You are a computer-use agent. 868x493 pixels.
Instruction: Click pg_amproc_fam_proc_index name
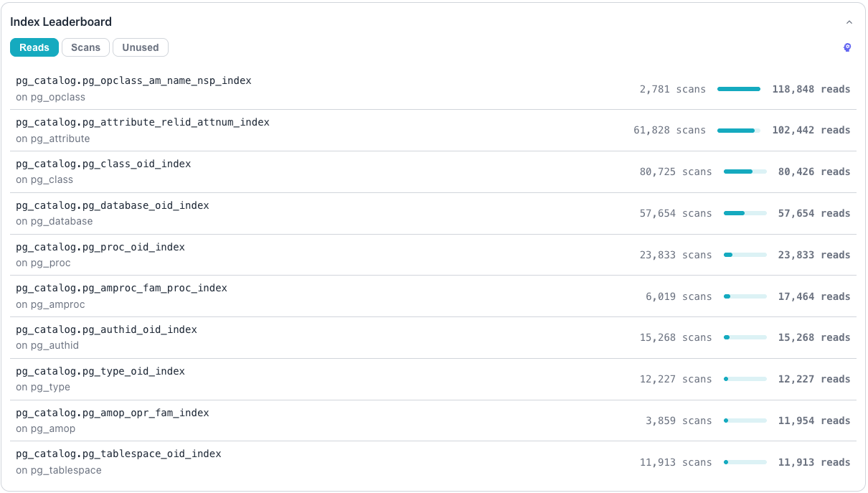coord(121,288)
